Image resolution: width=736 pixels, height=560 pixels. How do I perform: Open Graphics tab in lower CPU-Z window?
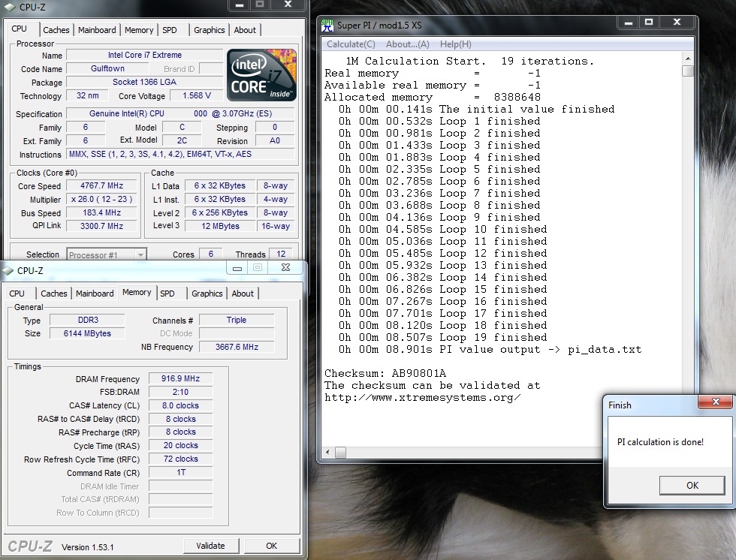207,294
